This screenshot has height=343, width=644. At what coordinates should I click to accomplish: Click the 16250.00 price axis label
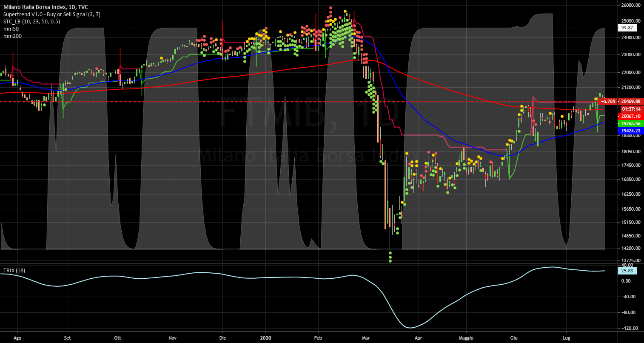pos(630,194)
